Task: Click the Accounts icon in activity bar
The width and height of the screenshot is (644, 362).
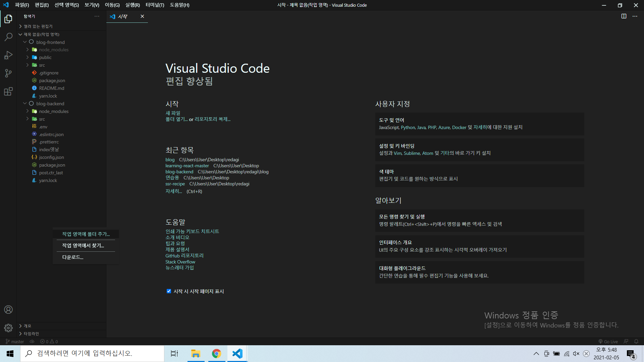Action: [8, 309]
